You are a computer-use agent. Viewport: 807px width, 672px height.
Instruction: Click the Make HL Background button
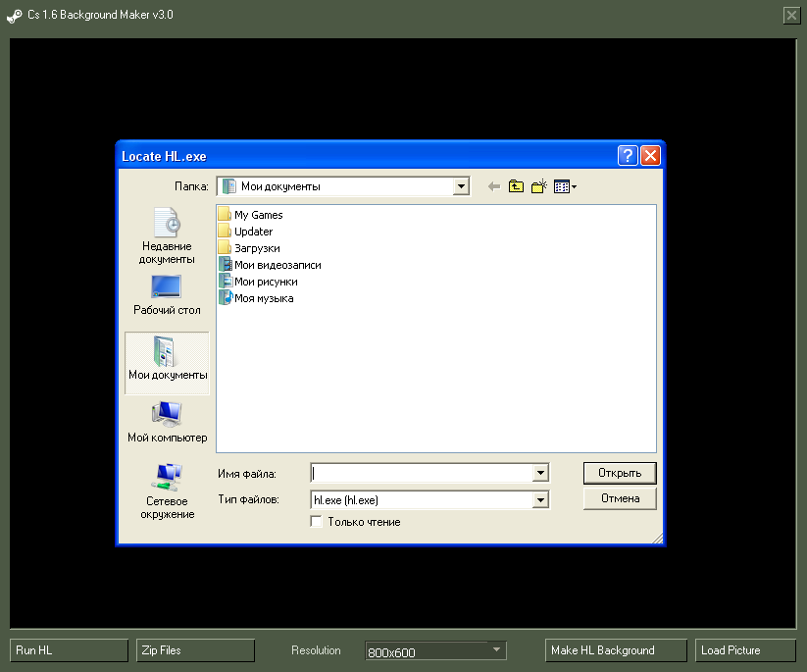pos(616,650)
